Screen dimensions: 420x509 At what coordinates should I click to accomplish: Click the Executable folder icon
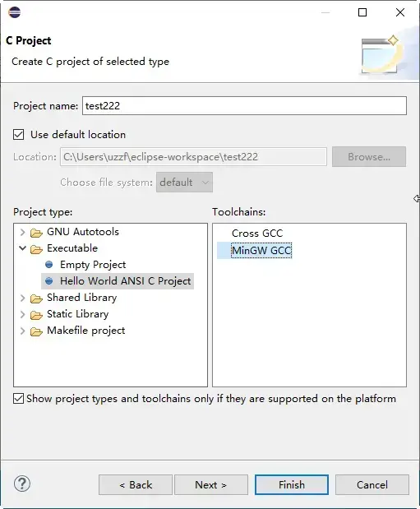(36, 249)
